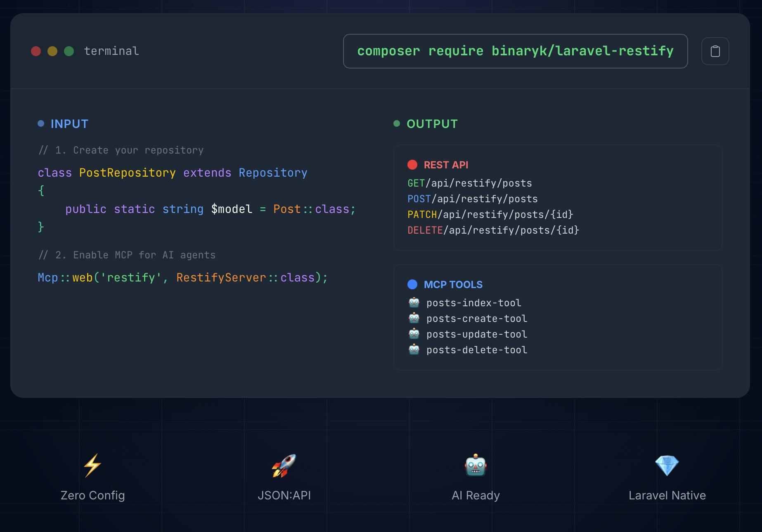Select the posts-update-tool entry
762x532 pixels.
[476, 334]
